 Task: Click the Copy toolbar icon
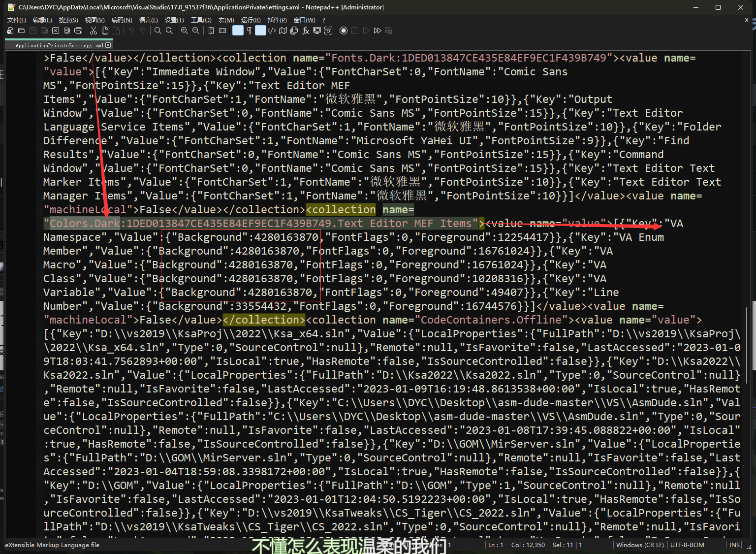105,31
